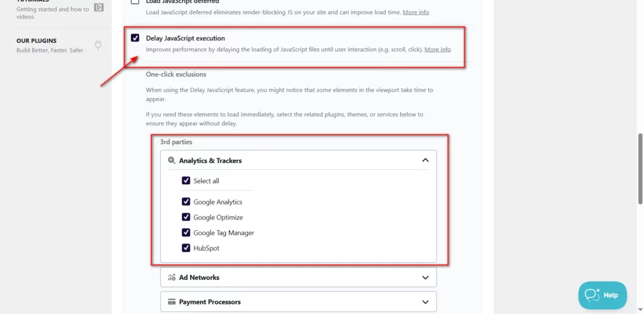Expand the Ad Networks section
This screenshot has width=644, height=314.
[x=299, y=278]
